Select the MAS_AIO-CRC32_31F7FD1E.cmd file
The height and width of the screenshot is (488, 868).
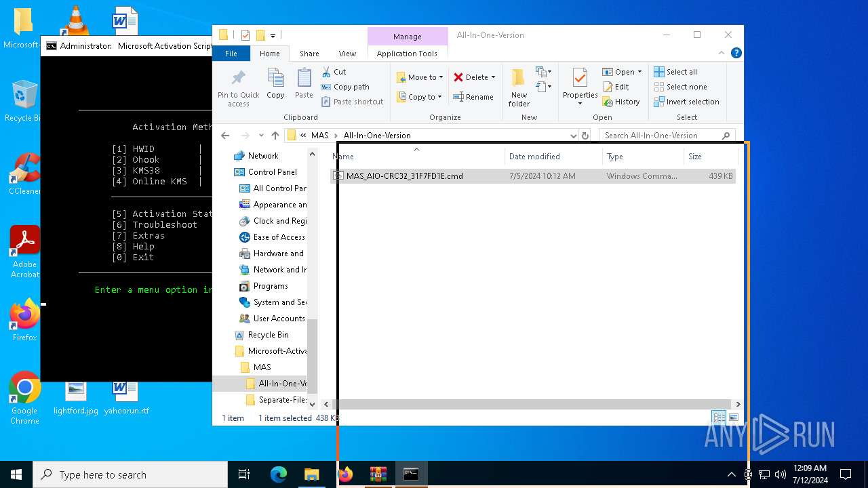532,176
